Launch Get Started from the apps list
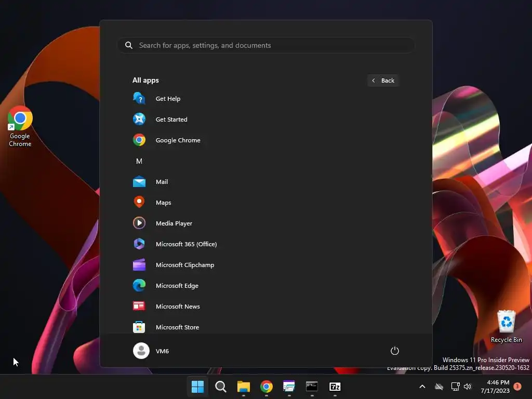 (171, 119)
